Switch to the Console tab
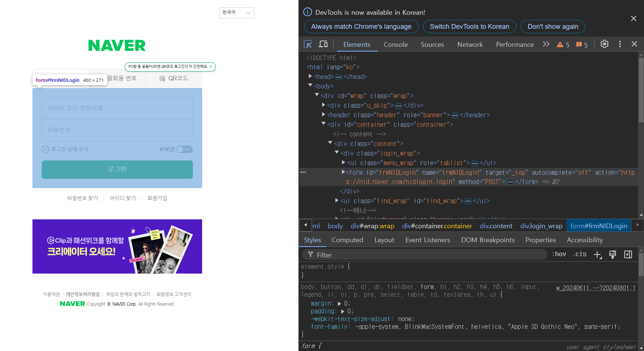Screen dimensions: 644x351 click(395, 45)
